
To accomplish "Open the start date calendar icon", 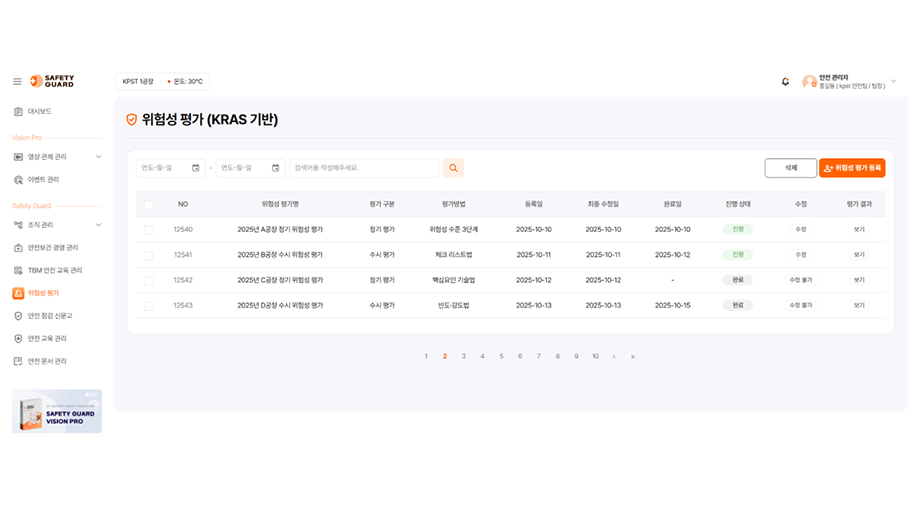I will 196,168.
